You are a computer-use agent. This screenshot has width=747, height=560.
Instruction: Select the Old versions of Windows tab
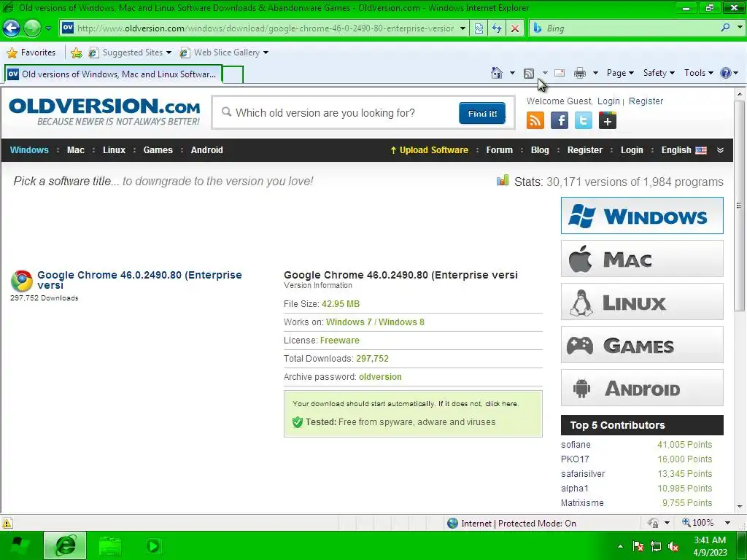click(x=113, y=74)
